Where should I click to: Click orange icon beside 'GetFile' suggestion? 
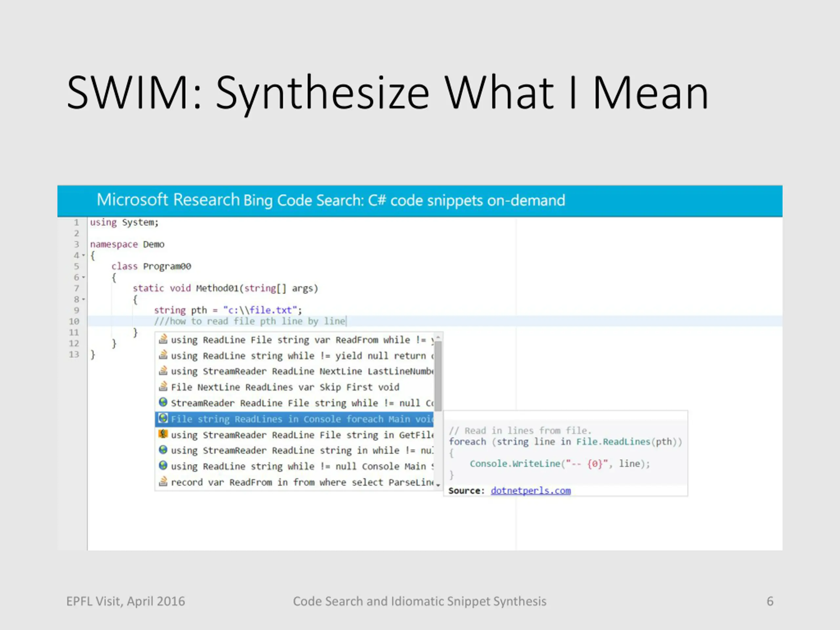coord(163,434)
